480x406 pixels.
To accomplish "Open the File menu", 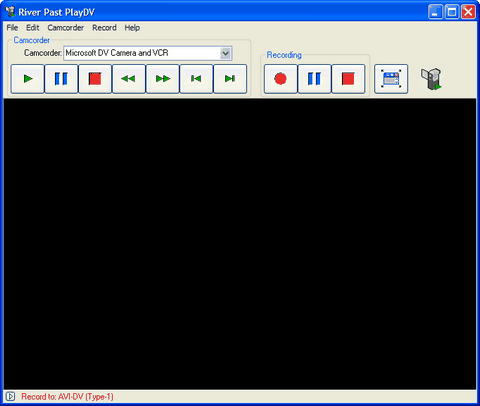I will click(x=12, y=28).
